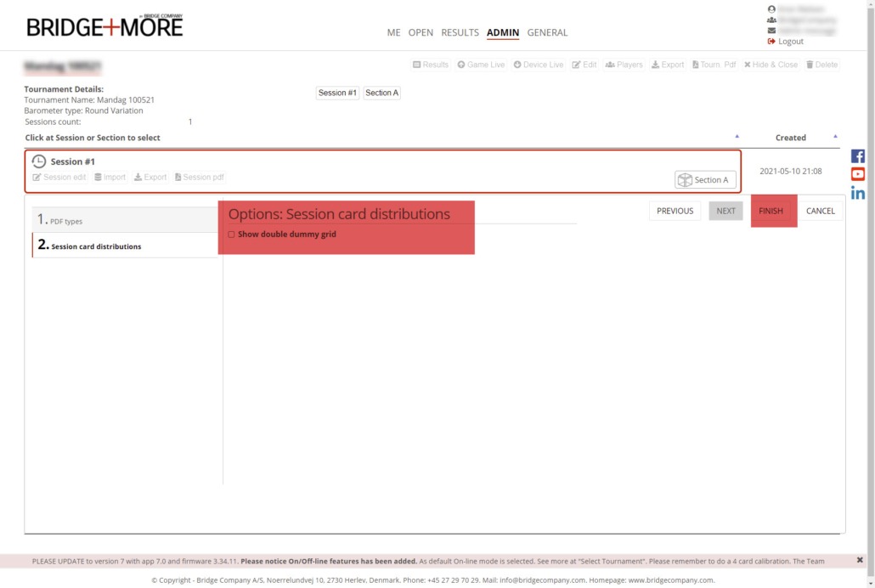Sort by Created column arrow
Viewport: 875px width, 588px height.
coord(835,136)
